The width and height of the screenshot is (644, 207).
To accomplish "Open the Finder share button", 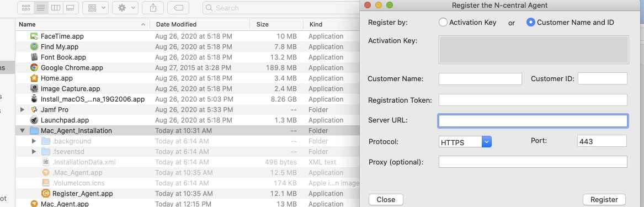I will click(x=153, y=8).
